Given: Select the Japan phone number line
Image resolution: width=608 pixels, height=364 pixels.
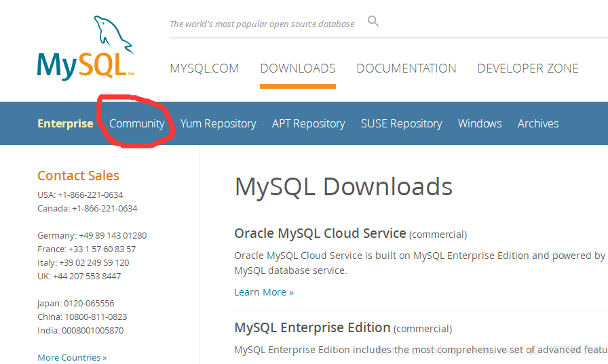Looking at the screenshot, I should (75, 303).
